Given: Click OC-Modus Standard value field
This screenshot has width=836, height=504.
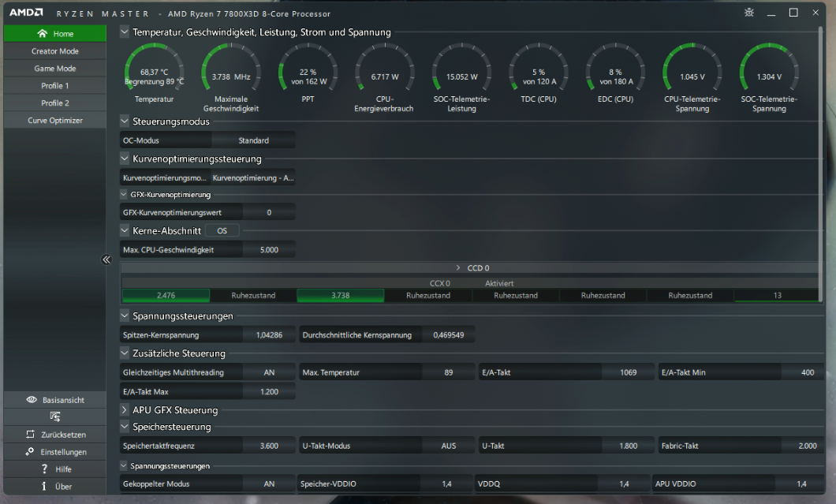Looking at the screenshot, I should [x=253, y=140].
